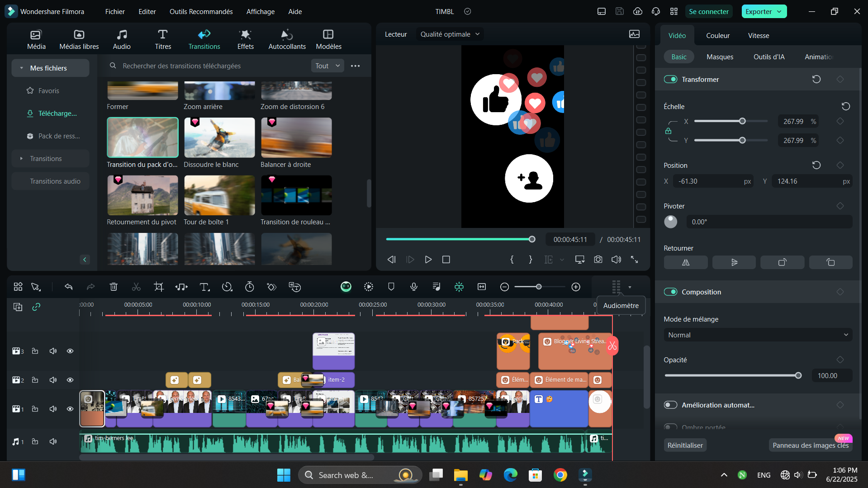Viewport: 868px width, 488px height.
Task: Add a marker to the timeline
Action: click(x=391, y=287)
